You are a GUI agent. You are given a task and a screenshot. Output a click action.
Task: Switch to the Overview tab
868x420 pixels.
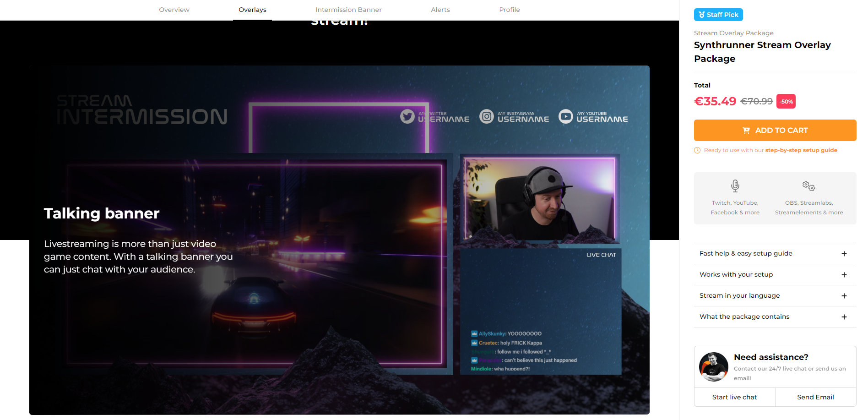coord(174,10)
